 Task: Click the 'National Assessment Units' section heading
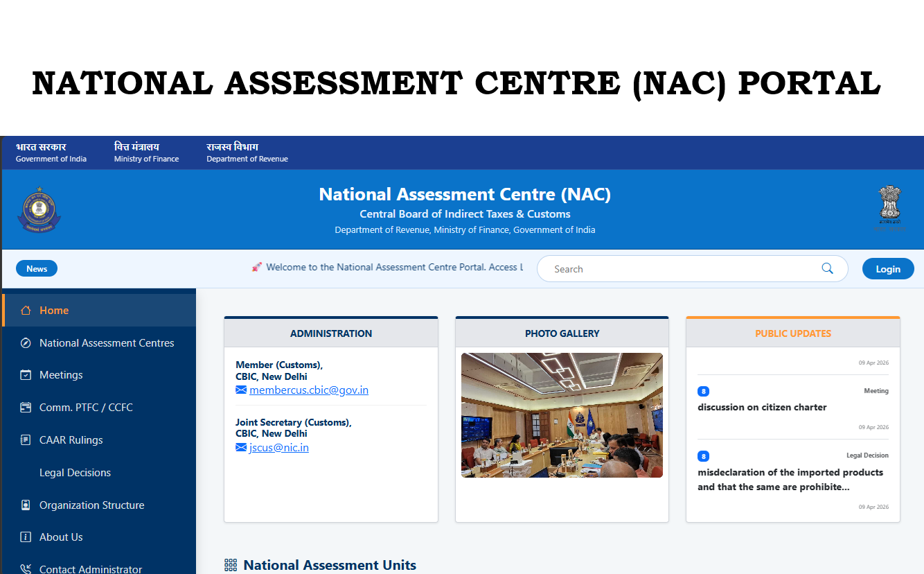point(330,566)
